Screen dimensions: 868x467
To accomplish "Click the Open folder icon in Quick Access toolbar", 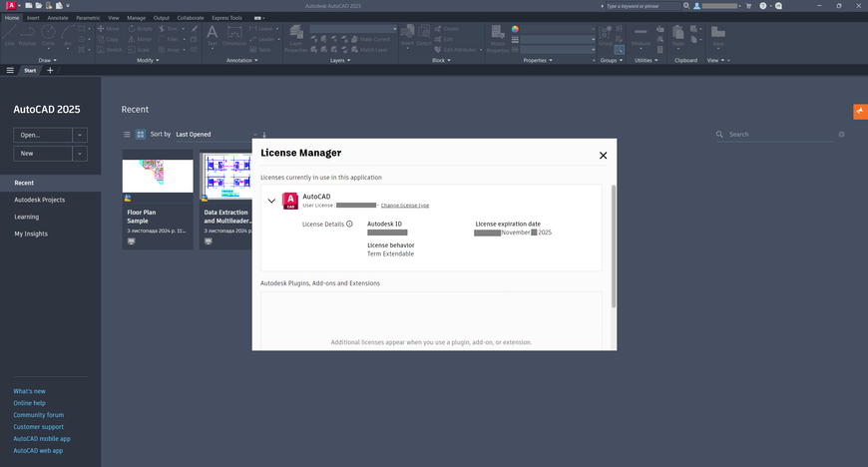I will click(x=39, y=6).
